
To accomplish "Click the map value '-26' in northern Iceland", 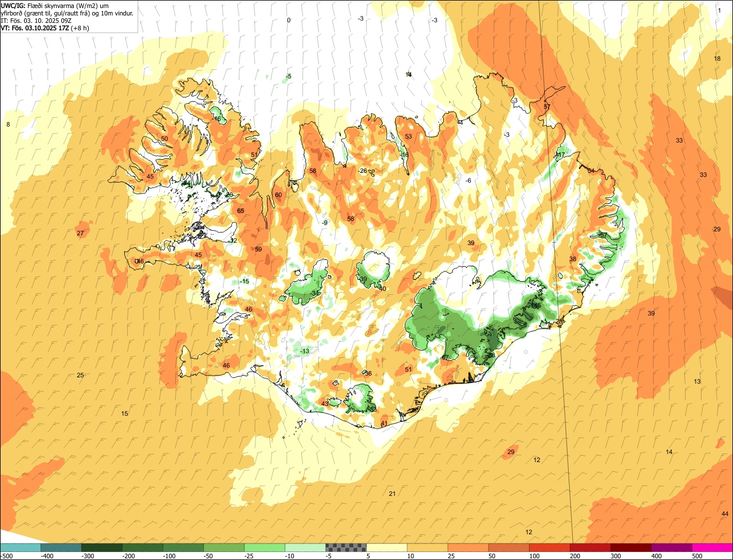I will [x=362, y=171].
